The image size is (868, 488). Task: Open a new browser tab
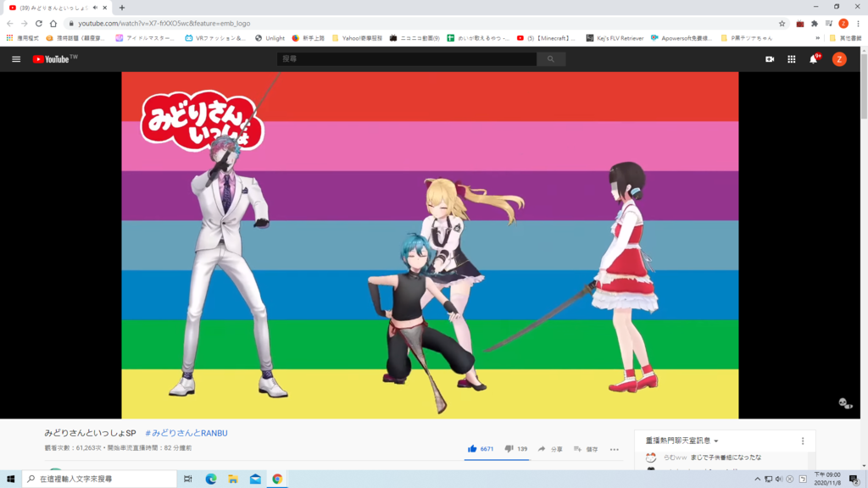click(x=122, y=8)
